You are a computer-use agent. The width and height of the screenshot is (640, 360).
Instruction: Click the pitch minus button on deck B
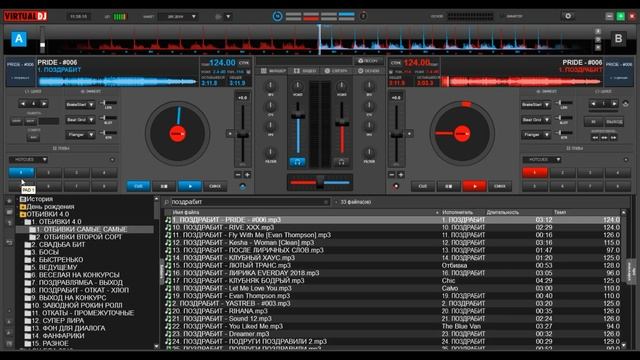coord(392,174)
